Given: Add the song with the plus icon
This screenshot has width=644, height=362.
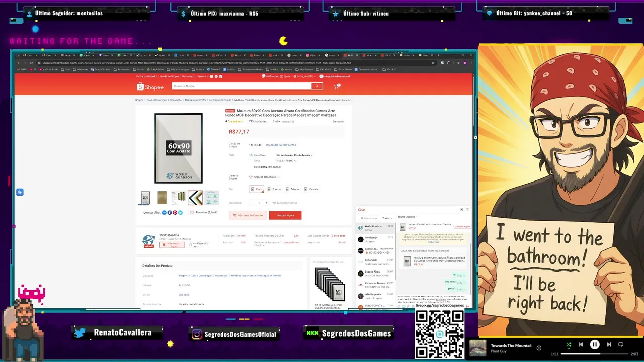Looking at the screenshot, I should pos(539,348).
